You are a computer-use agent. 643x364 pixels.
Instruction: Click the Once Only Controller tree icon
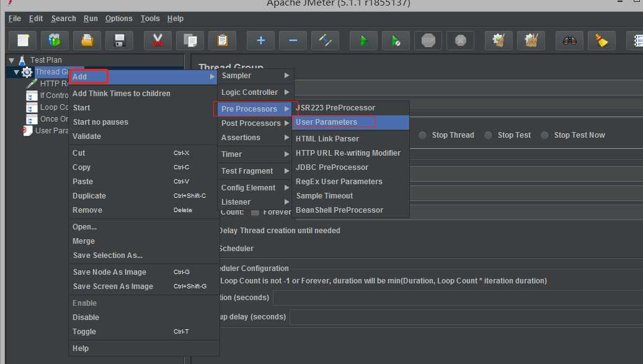tap(32, 119)
